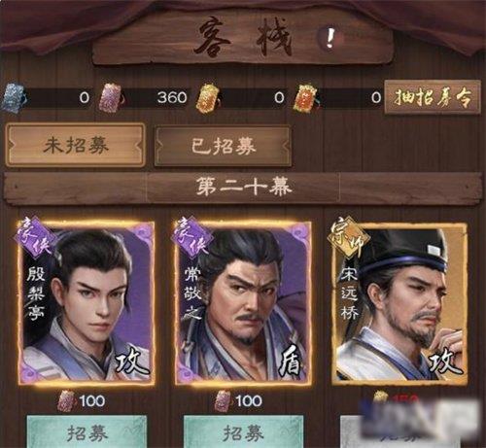Screen dimensions: 486x448
Task: Recruit 殷梨亭 with the 招募 button
Action: click(x=87, y=432)
